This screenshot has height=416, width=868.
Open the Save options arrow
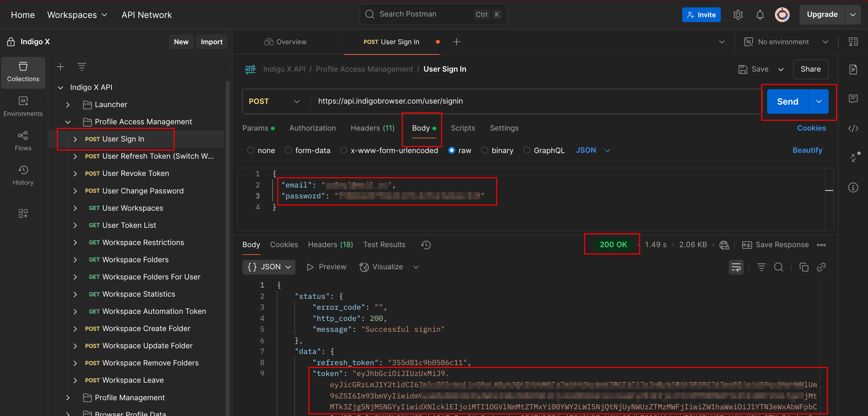click(781, 70)
